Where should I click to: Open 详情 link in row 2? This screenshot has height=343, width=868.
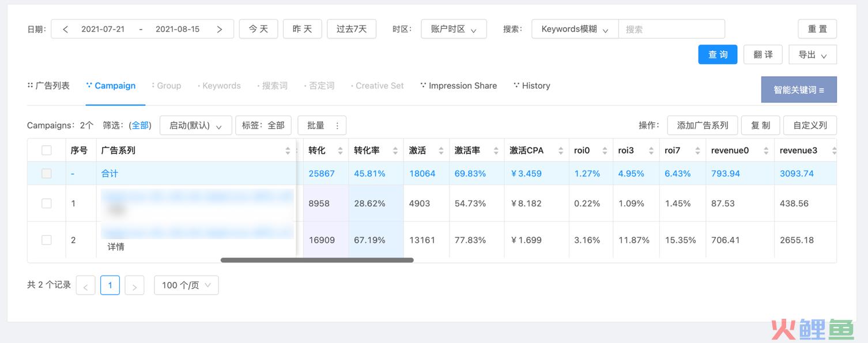(116, 247)
